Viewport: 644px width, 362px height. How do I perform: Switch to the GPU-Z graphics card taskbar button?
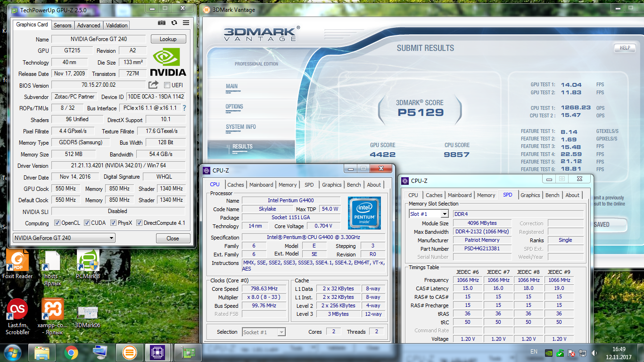pos(188,352)
